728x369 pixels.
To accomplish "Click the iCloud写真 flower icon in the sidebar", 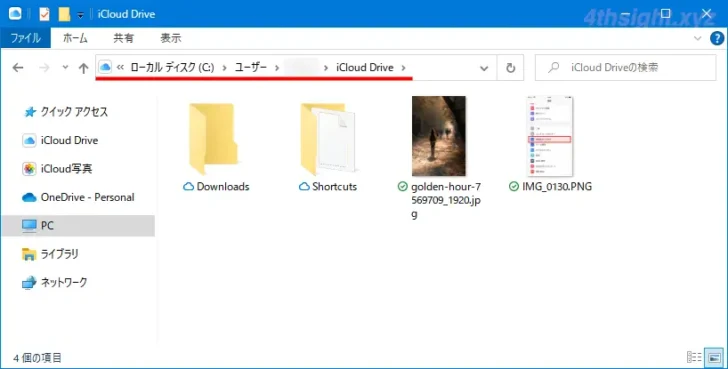I will pyautogui.click(x=29, y=168).
